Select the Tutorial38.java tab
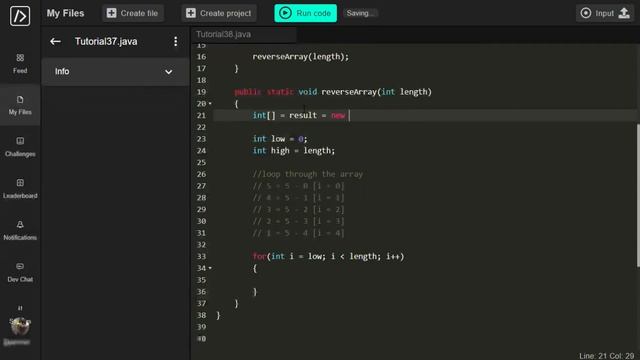640x360 pixels. (244, 35)
